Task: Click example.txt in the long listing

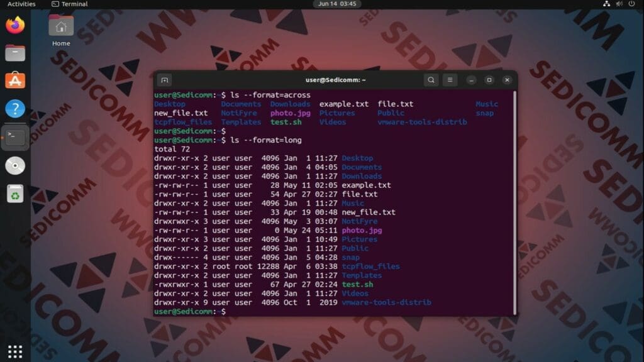Action: coord(367,185)
